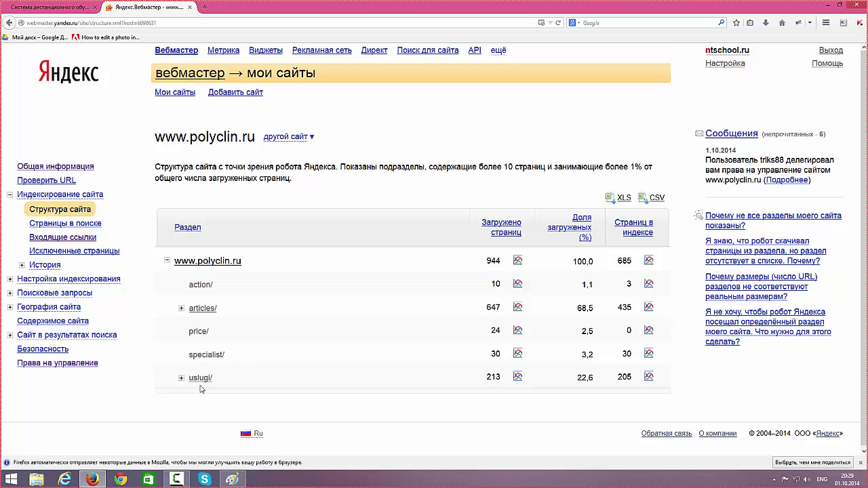
Task: Open a new browser tab
Action: [205, 7]
